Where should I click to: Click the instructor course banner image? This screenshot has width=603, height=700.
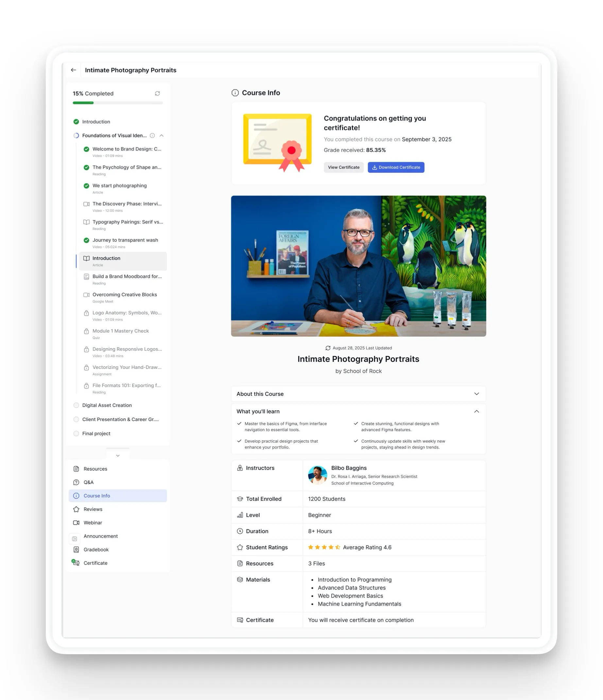click(x=358, y=266)
